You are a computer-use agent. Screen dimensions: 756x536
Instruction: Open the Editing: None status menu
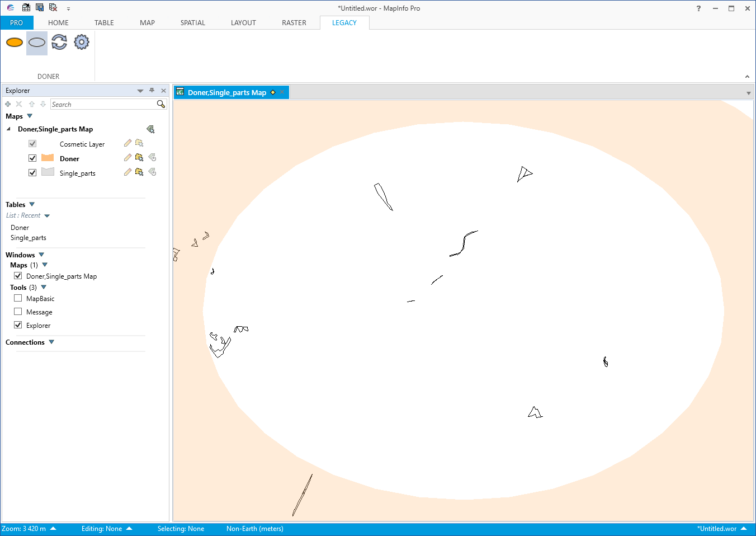[107, 529]
